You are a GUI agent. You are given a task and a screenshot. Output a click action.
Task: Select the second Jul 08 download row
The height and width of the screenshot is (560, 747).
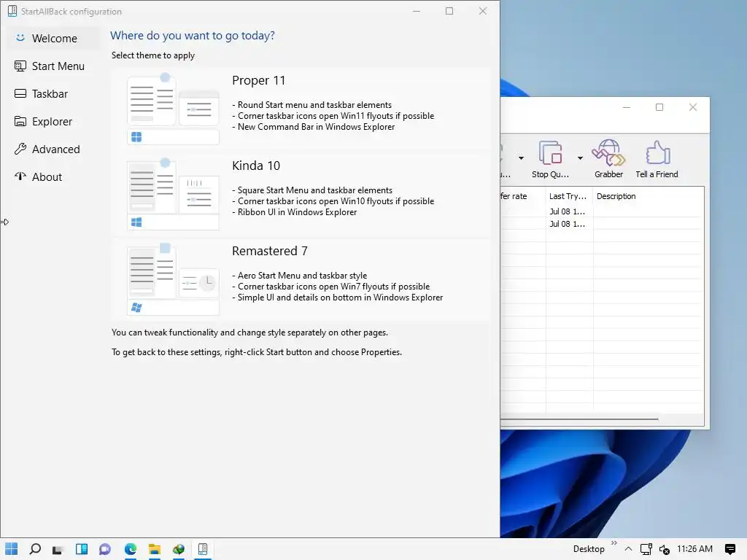coord(602,224)
